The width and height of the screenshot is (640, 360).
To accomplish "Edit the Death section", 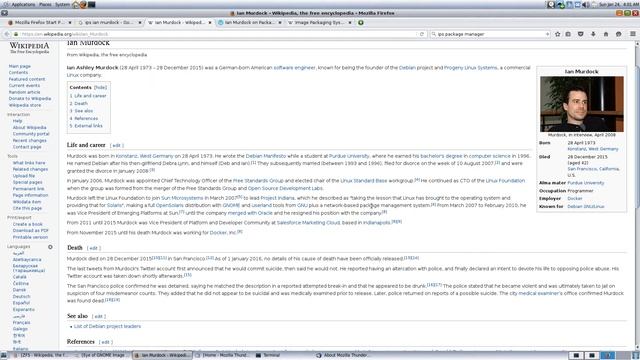I will pos(93,248).
